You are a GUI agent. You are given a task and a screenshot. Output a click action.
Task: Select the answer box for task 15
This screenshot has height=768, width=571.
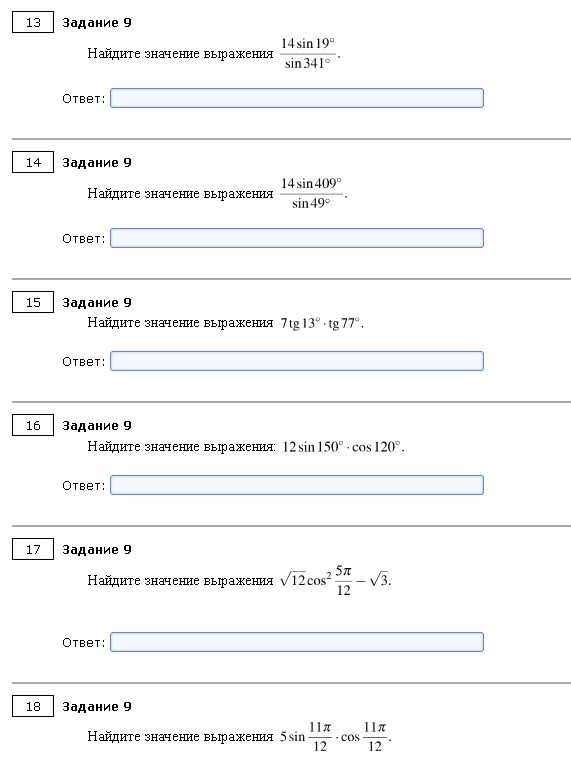tap(297, 361)
